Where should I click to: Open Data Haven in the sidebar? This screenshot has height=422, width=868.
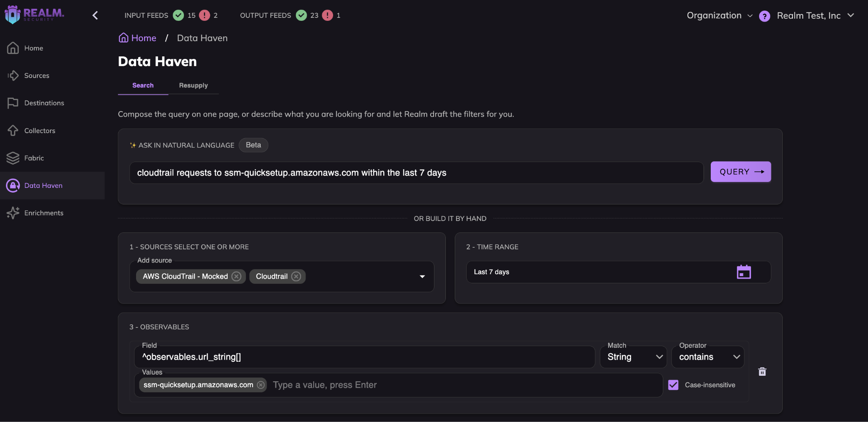click(52, 185)
